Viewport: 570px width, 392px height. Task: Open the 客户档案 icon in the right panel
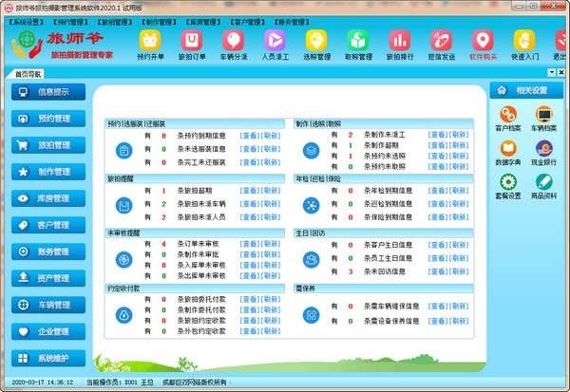[508, 119]
